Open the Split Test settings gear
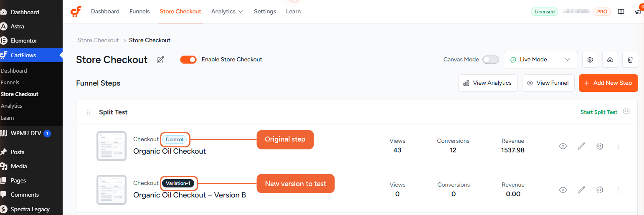 pos(626,111)
